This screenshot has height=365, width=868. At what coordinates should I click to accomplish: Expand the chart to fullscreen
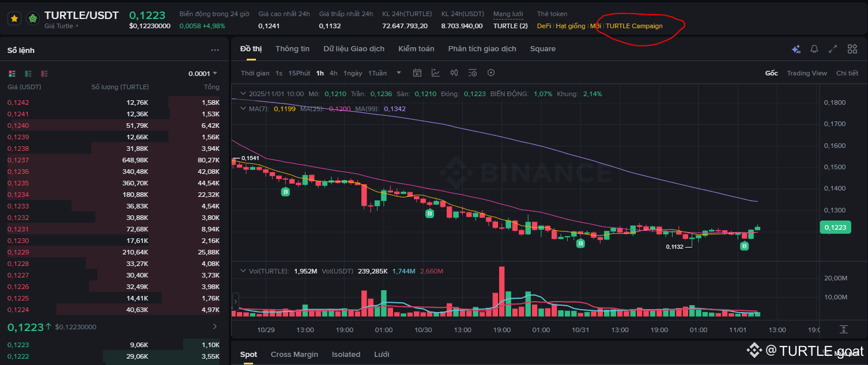[x=833, y=50]
